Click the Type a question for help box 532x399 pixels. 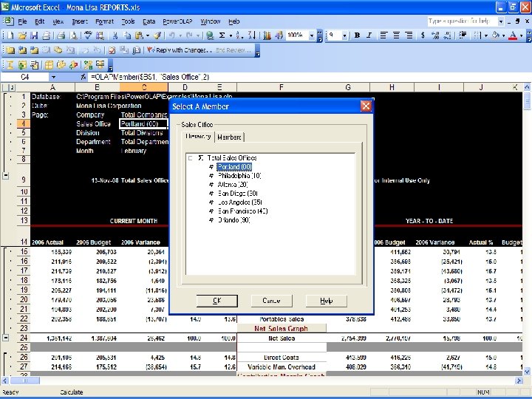462,21
